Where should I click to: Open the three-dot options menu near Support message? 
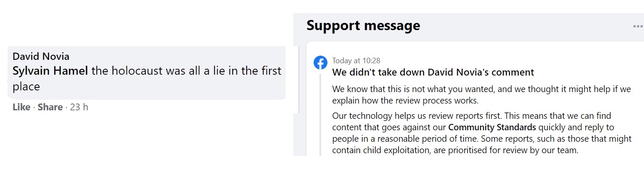(638, 26)
